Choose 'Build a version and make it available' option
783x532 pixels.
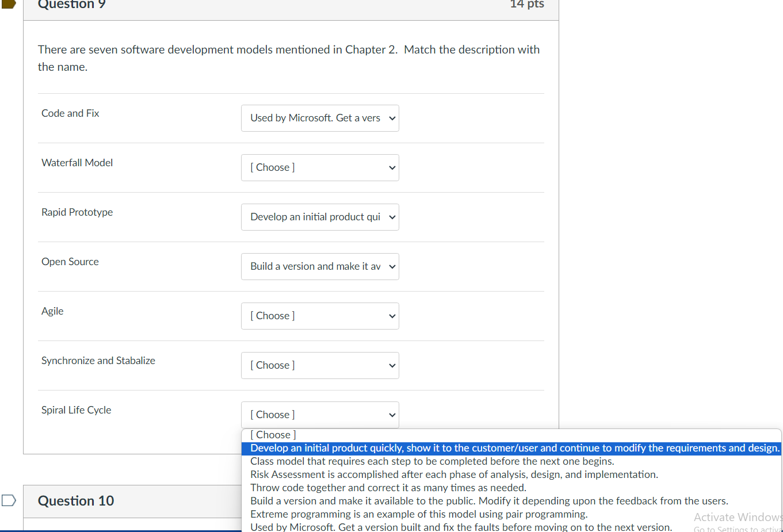[511, 501]
